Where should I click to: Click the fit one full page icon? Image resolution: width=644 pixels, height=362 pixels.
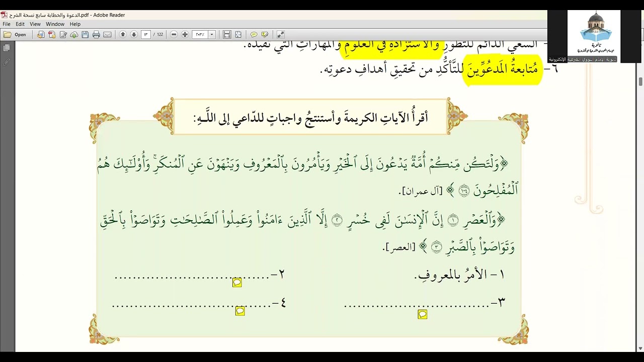[x=238, y=35]
